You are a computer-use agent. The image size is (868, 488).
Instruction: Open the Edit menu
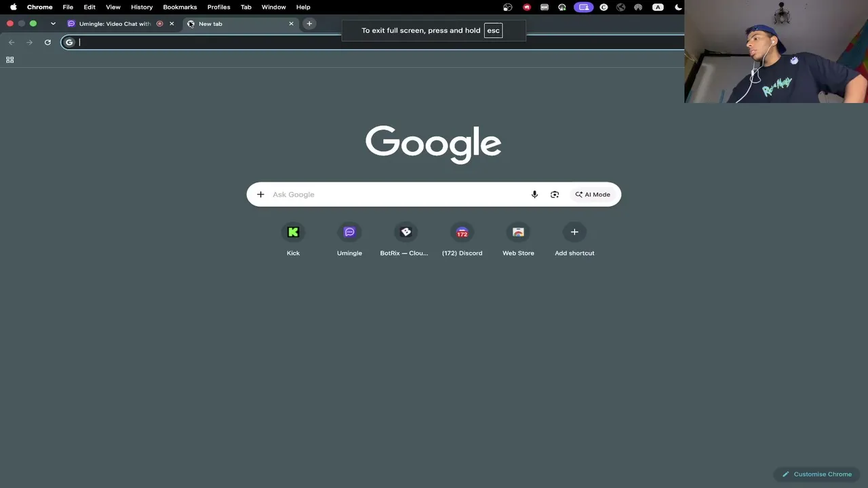click(x=90, y=7)
